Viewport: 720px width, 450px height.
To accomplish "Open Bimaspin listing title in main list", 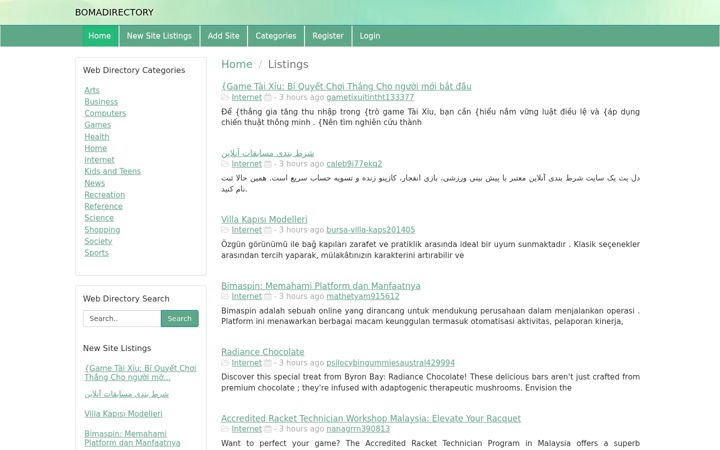I will point(321,286).
